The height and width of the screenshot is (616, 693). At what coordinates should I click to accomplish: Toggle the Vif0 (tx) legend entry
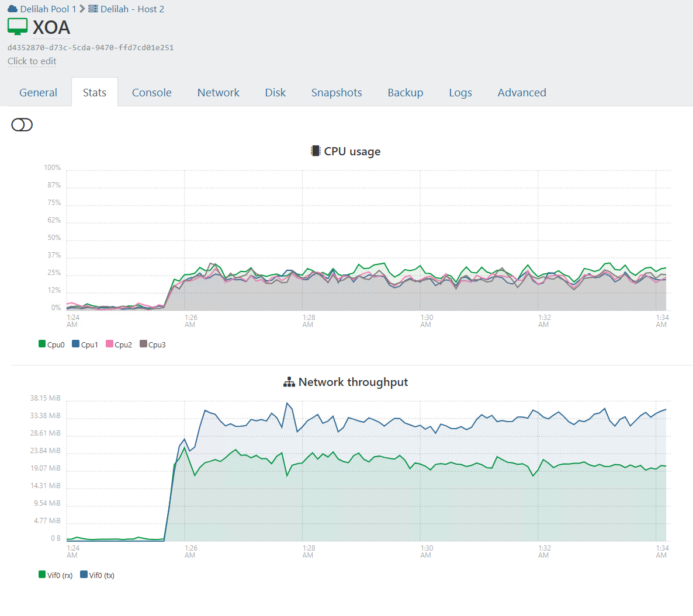pyautogui.click(x=97, y=575)
